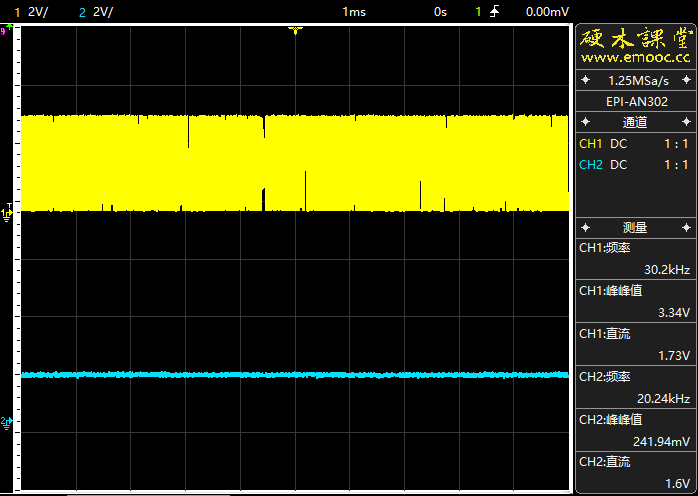This screenshot has height=496, width=698.
Task: Select the CH1 2V/ scale readout
Action: (x=32, y=11)
